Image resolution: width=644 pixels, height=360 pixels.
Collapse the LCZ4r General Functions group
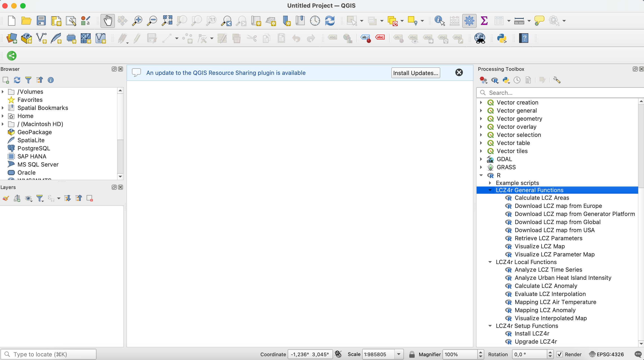(x=490, y=190)
